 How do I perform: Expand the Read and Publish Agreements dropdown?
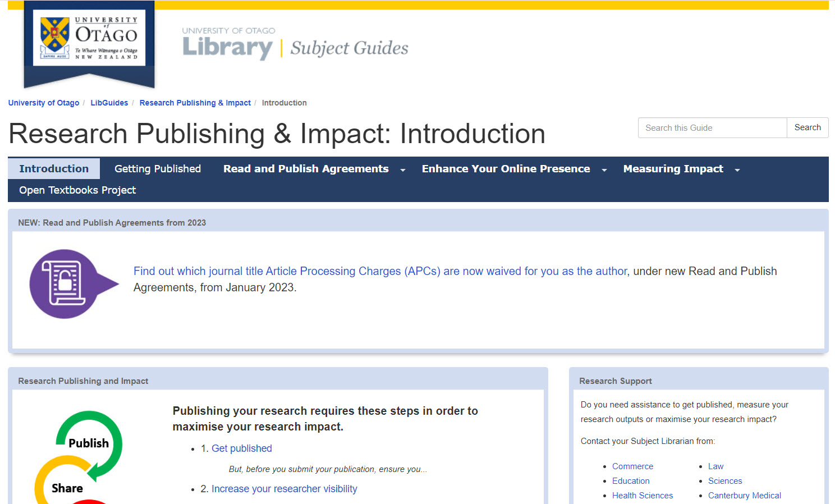(x=402, y=169)
